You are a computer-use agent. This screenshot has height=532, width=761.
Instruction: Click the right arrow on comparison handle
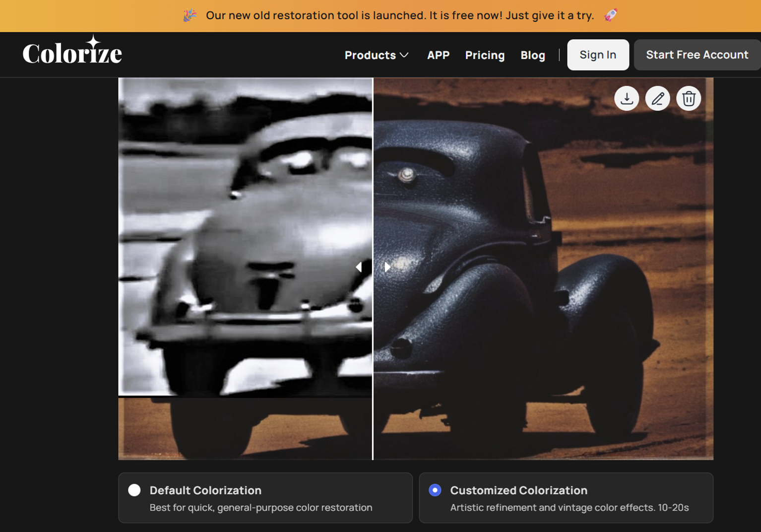387,267
